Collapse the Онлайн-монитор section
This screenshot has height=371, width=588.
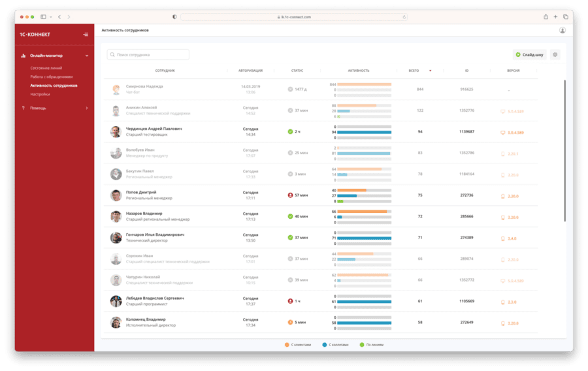(87, 56)
